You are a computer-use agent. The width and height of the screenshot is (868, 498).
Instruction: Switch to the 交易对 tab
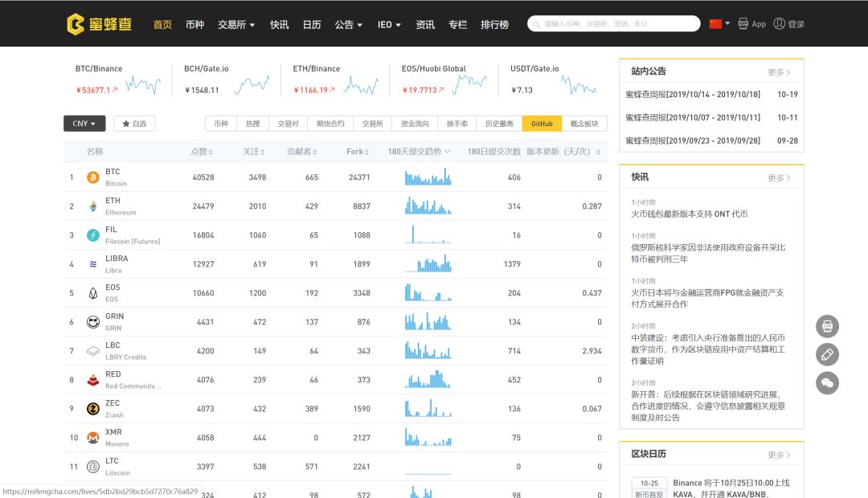tap(288, 124)
